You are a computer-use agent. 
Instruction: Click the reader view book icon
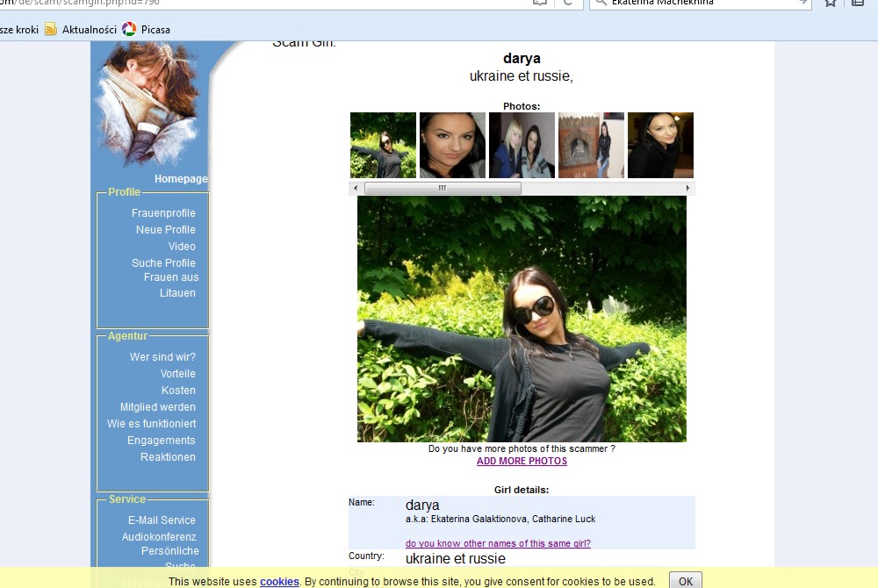coord(540,3)
